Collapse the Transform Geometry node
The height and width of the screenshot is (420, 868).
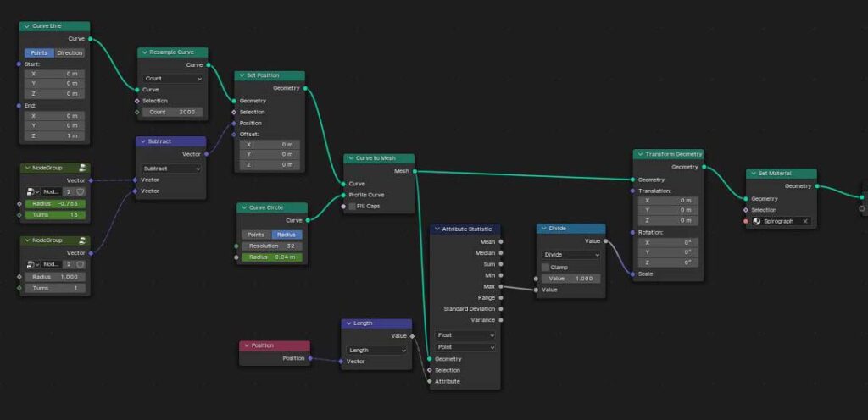coord(640,155)
